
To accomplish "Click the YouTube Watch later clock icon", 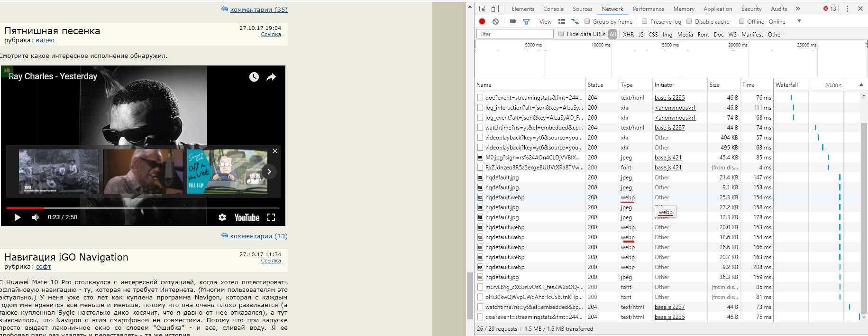I will point(254,77).
